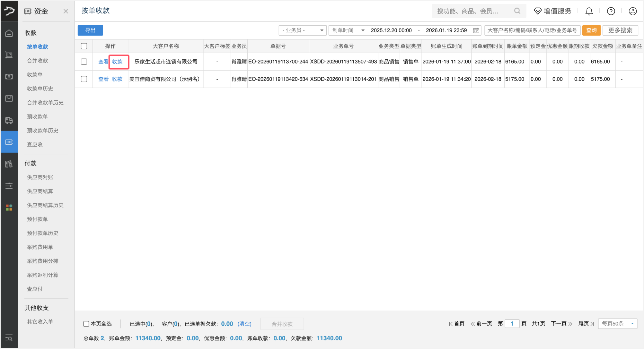644x349 pixels.
Task: Enable the 本页全选 checkbox
Action: click(86, 324)
